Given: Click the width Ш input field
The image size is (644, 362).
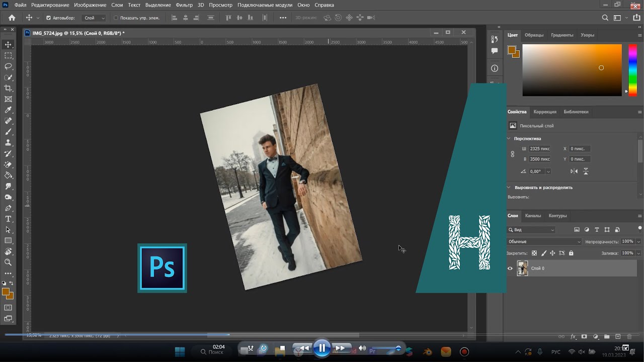Looking at the screenshot, I should click(540, 149).
